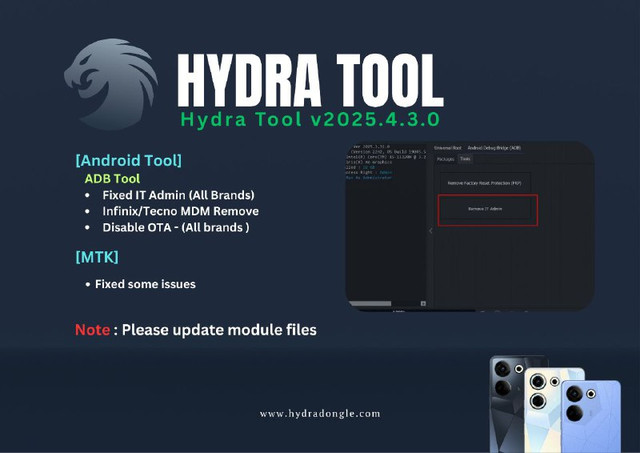Click Infinix/Tecno MDM Remove line
640x453 pixels.
(180, 211)
